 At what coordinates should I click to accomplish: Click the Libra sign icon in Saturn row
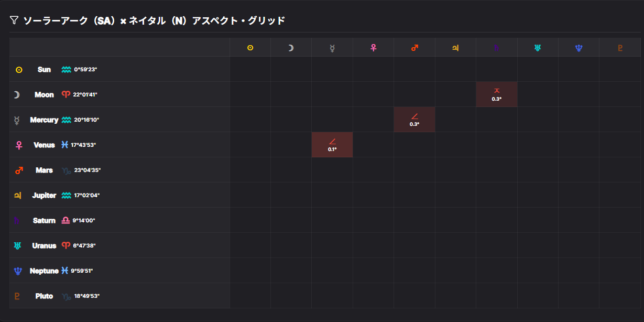66,221
